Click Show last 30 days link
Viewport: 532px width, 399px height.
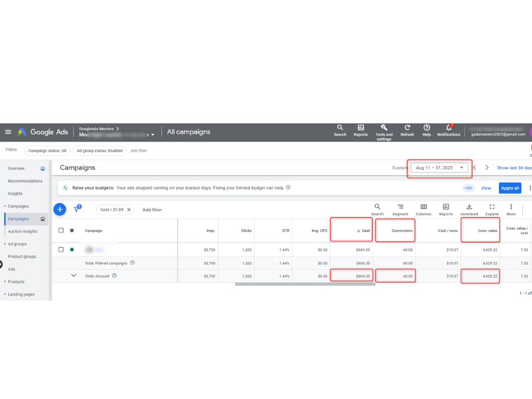click(514, 168)
